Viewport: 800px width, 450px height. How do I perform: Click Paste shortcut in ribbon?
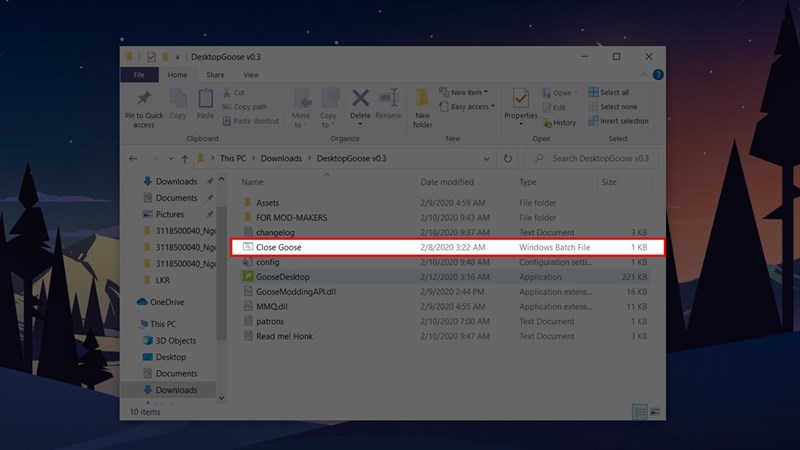[x=251, y=121]
